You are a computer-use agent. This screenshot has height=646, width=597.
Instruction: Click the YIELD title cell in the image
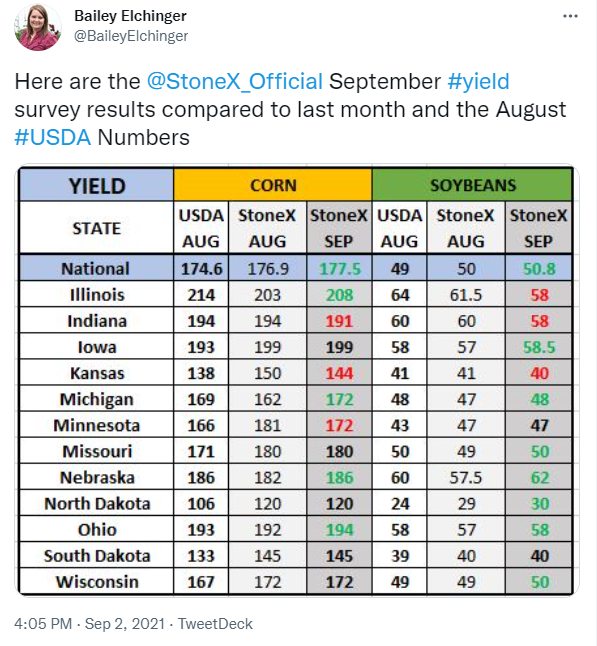click(96, 185)
